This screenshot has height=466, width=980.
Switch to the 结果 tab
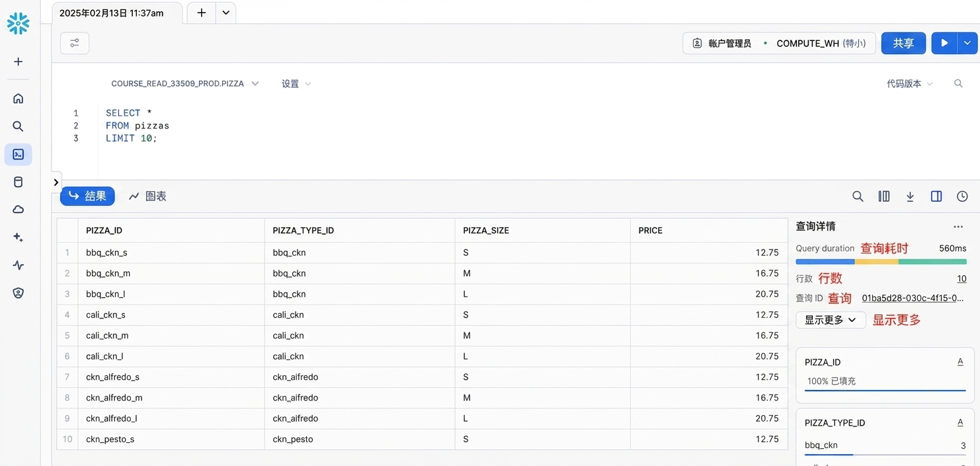87,197
